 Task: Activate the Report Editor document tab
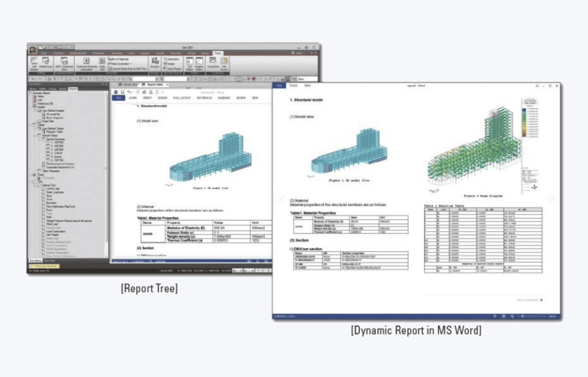click(x=155, y=85)
